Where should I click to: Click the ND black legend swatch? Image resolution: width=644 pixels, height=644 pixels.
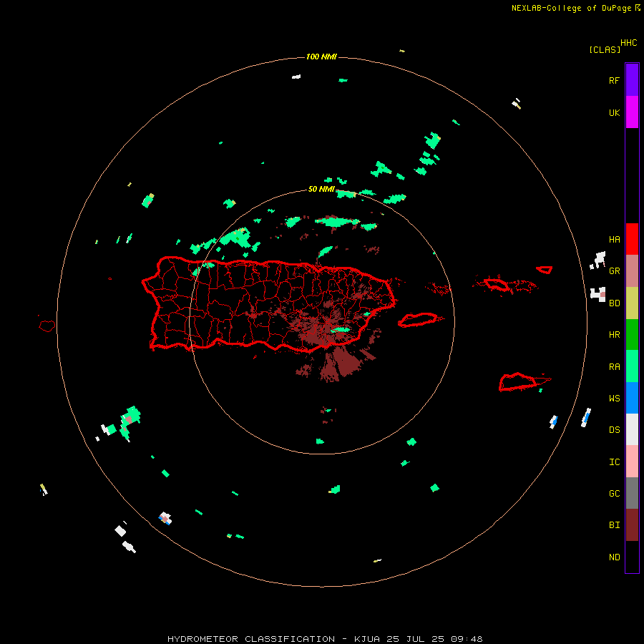pos(632,557)
